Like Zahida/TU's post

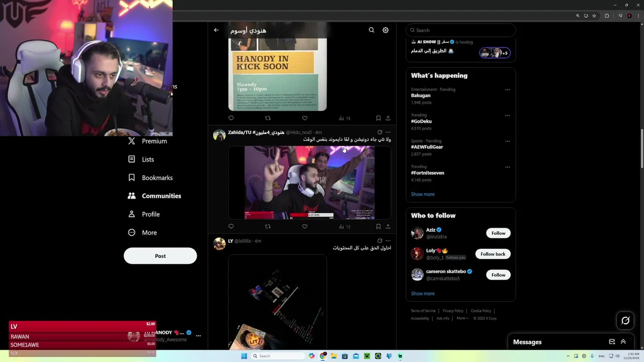[x=304, y=226]
